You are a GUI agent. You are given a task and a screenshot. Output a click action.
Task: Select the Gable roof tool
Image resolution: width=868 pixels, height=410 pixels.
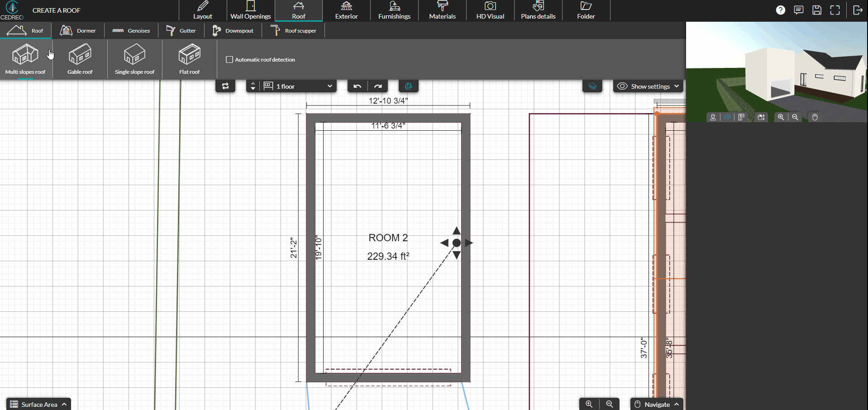pyautogui.click(x=80, y=59)
